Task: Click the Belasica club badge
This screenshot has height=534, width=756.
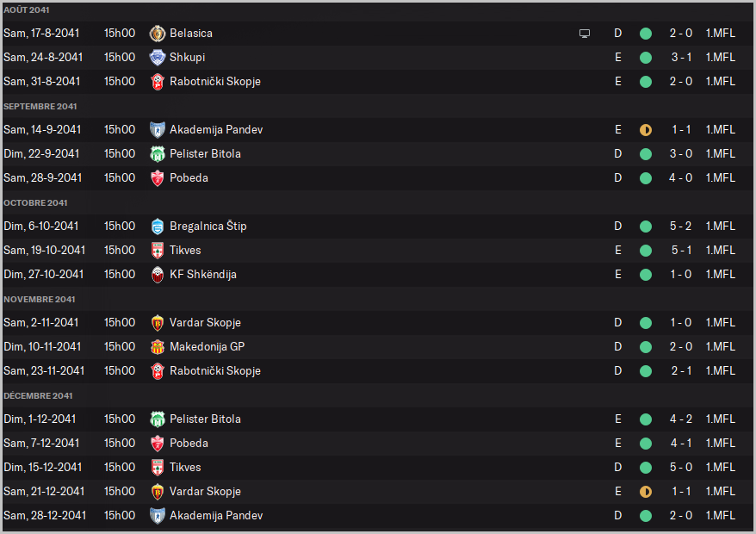Action: [x=157, y=34]
